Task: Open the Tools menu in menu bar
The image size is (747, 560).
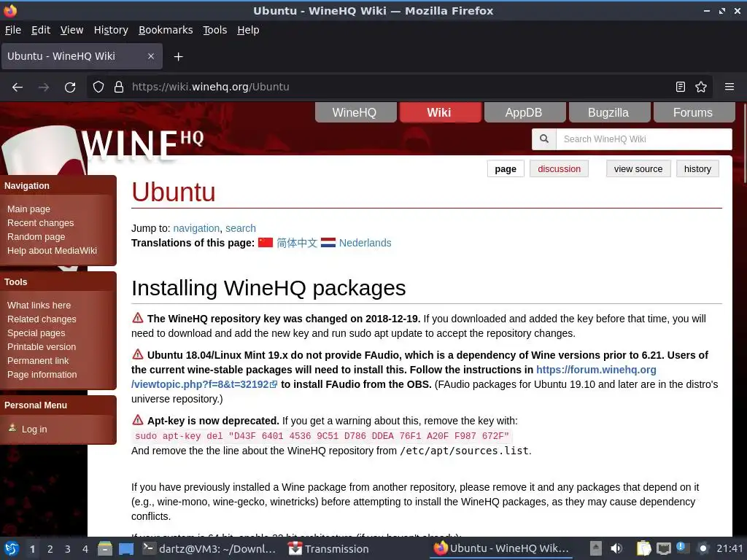Action: 215,30
